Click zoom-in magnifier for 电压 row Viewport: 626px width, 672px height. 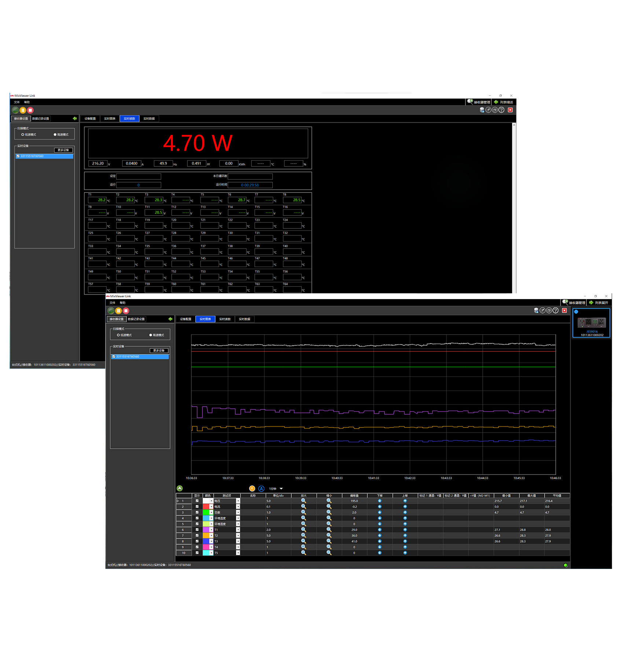point(303,501)
